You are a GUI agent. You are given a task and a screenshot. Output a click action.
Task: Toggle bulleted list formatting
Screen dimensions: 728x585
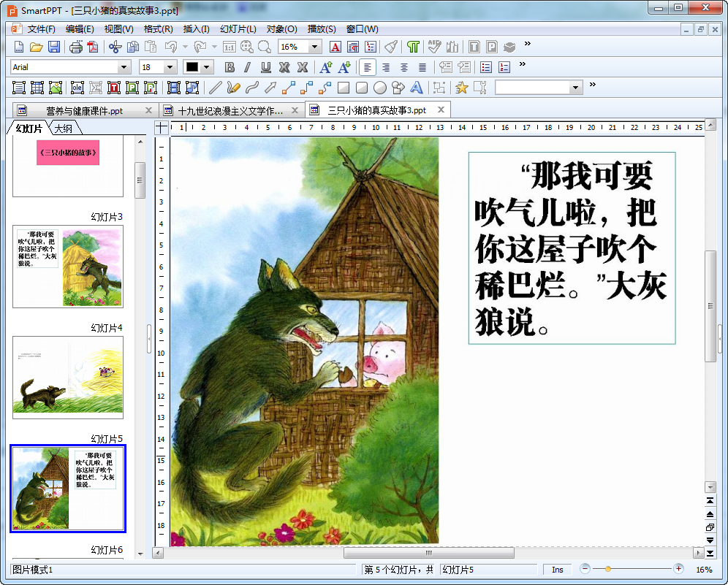point(485,67)
